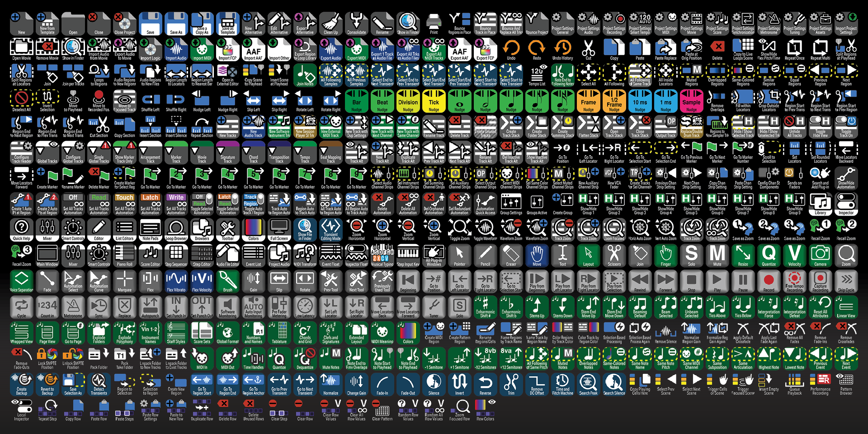Set all tracks automation to Write
The width and height of the screenshot is (868, 434).
[176, 204]
